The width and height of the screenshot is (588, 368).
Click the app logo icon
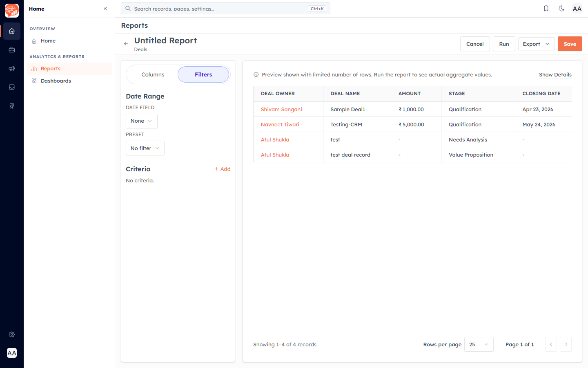[x=12, y=11]
